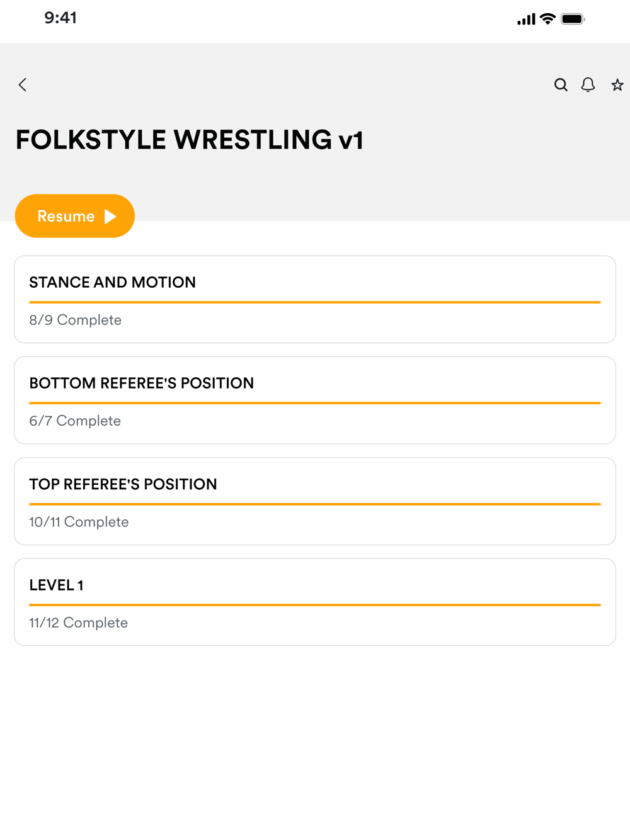Tap the back arrow icon
630x840 pixels.
coord(23,85)
